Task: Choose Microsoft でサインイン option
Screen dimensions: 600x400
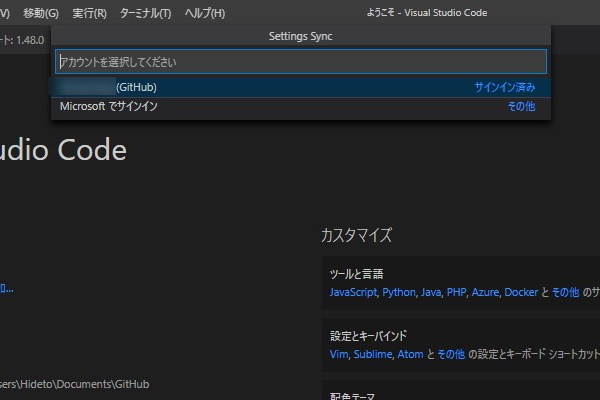Action: coord(301,106)
